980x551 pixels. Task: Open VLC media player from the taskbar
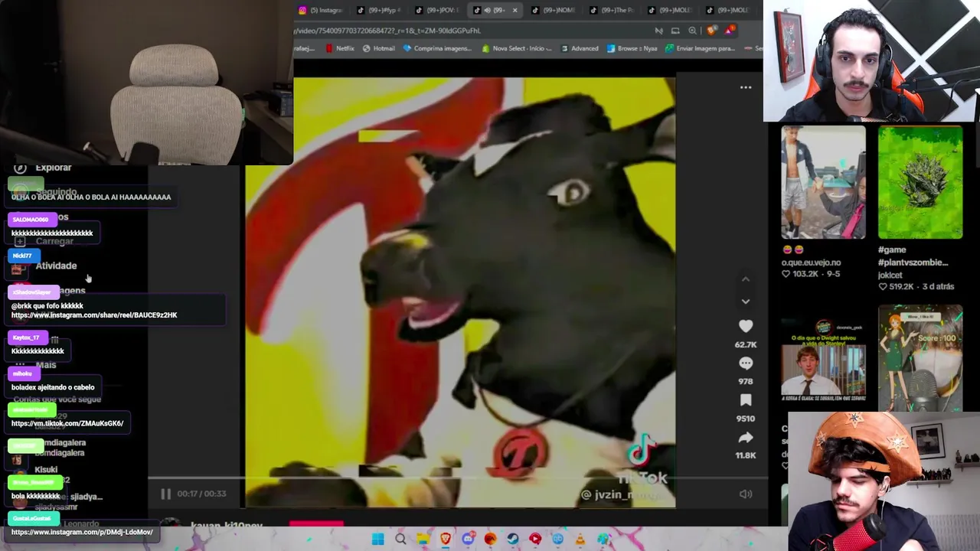580,539
